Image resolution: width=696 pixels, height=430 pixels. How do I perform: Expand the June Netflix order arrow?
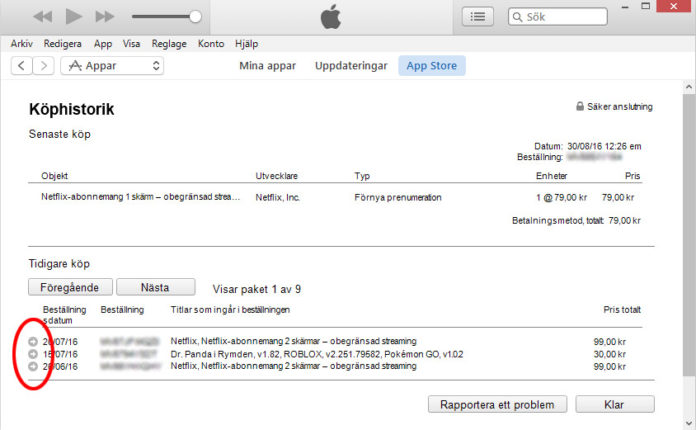point(33,366)
